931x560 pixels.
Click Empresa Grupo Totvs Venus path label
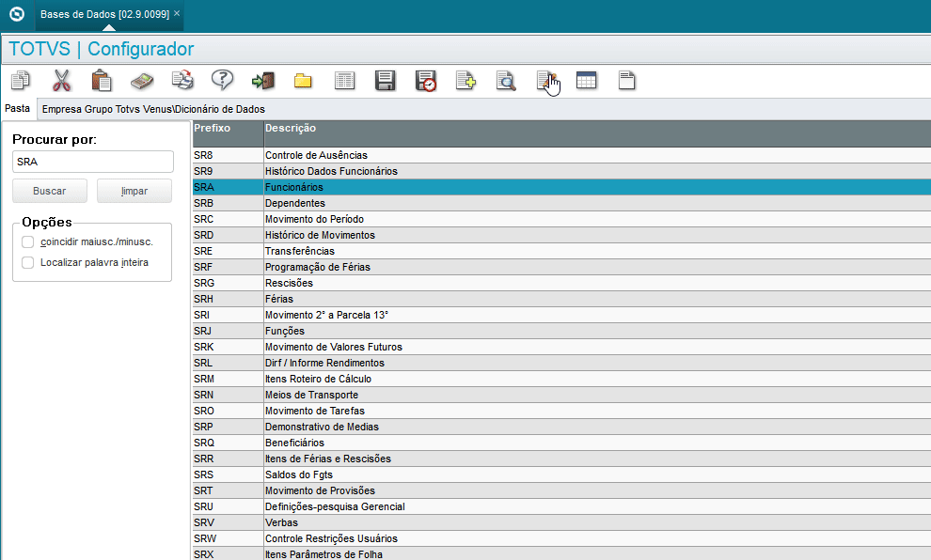coord(153,109)
